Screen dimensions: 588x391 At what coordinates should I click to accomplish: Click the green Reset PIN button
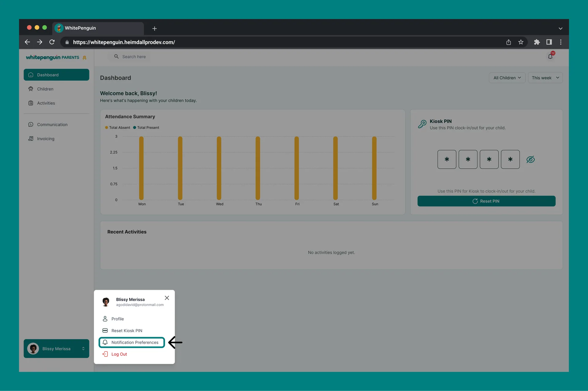click(486, 201)
